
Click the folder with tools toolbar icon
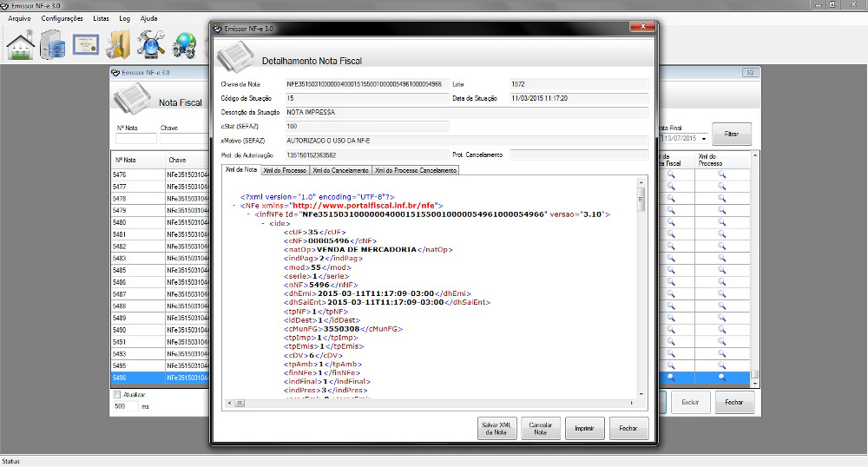pos(118,44)
